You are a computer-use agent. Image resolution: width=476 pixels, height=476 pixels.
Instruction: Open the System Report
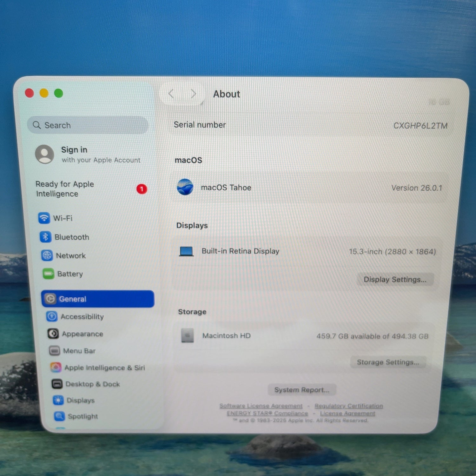coord(301,390)
